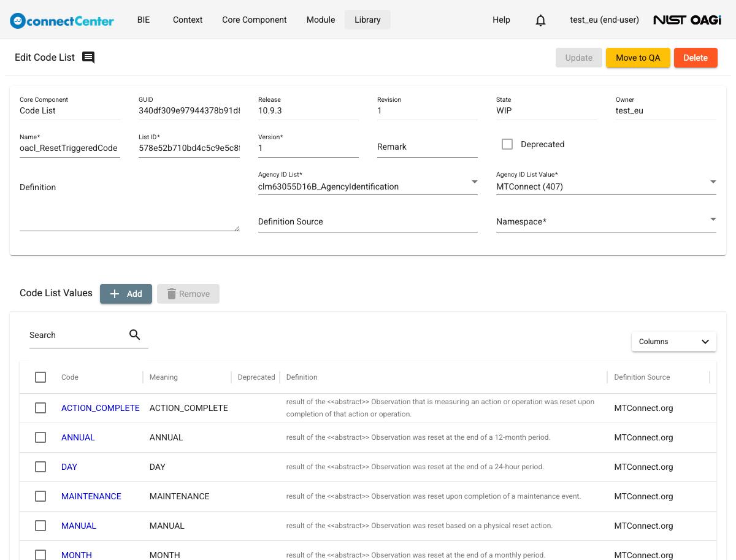The width and height of the screenshot is (736, 560).
Task: Click the Delete button
Action: pos(696,58)
